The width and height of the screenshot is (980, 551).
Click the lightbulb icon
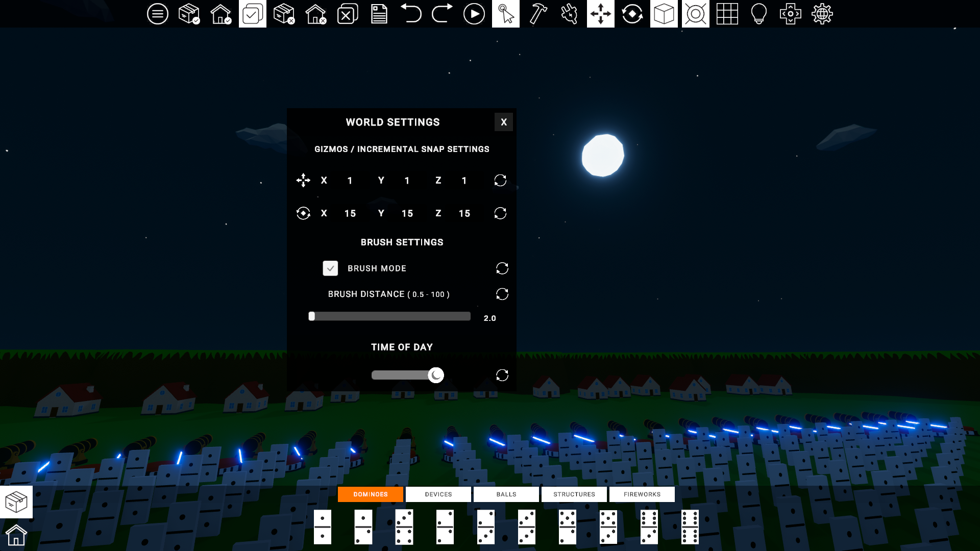758,14
